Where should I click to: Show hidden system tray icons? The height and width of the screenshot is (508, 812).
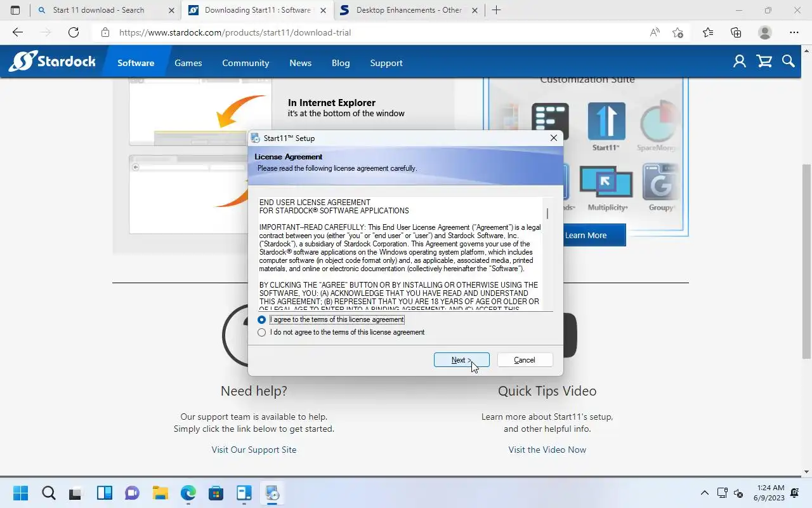coord(704,493)
